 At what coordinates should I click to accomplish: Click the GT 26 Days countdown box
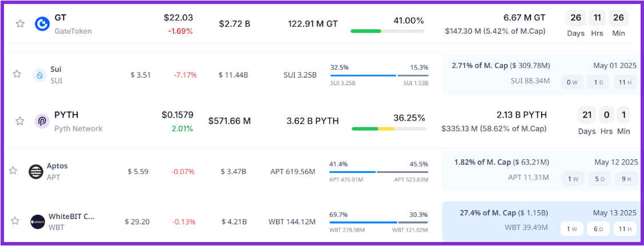click(x=575, y=18)
